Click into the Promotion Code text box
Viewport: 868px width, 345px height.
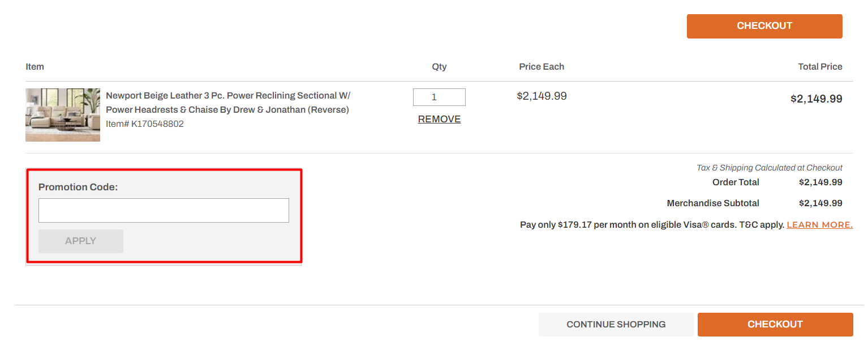[x=164, y=210]
